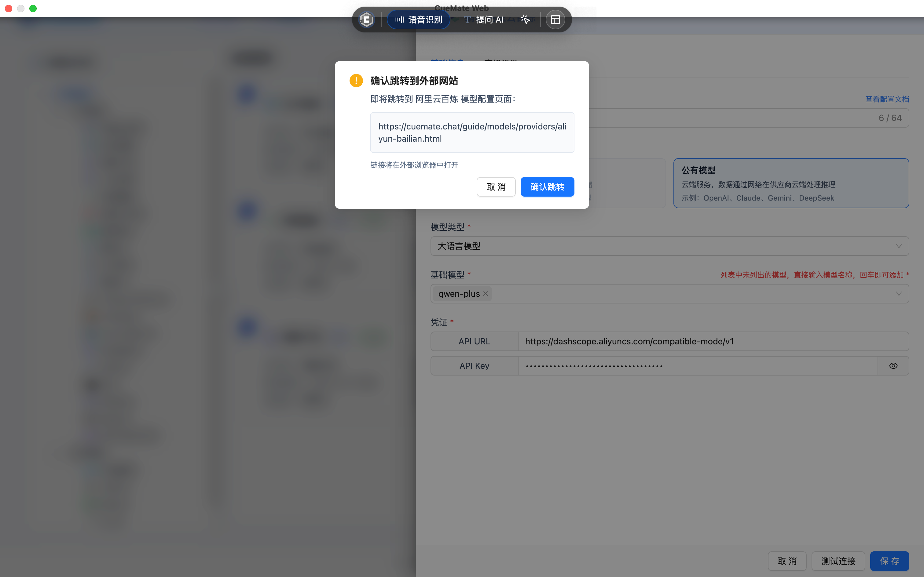The image size is (924, 577).
Task: Cancel the external link dialog with 取消
Action: coord(496,187)
